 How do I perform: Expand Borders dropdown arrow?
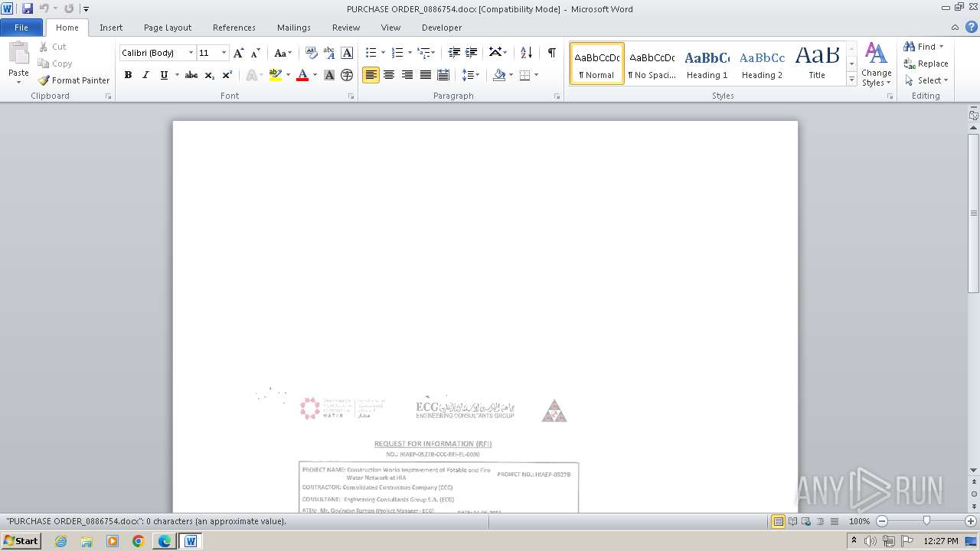coord(536,75)
